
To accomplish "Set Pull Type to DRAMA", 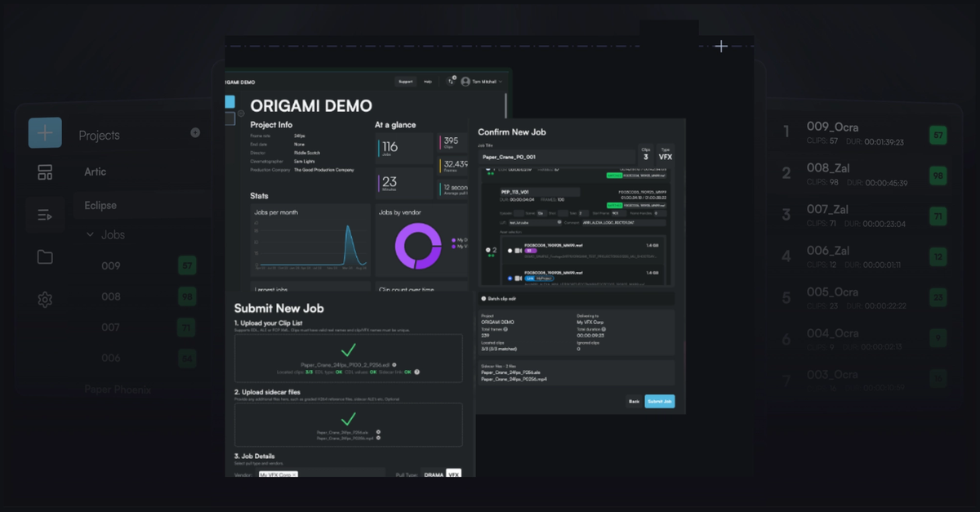I will point(434,474).
